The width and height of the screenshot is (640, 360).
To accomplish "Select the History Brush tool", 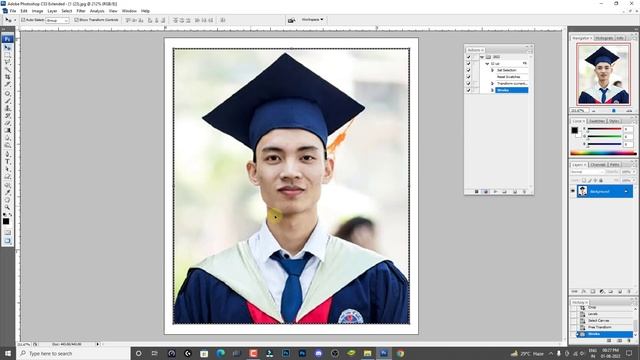I will [7, 116].
